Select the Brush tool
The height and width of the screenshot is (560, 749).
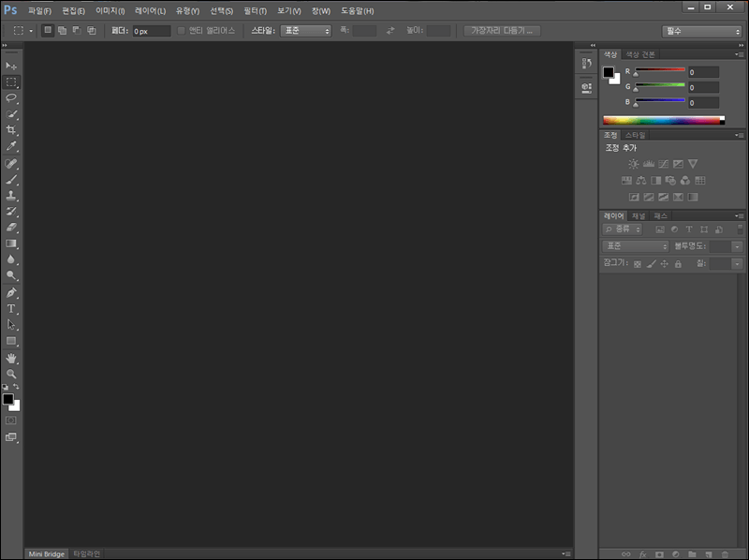[x=11, y=180]
